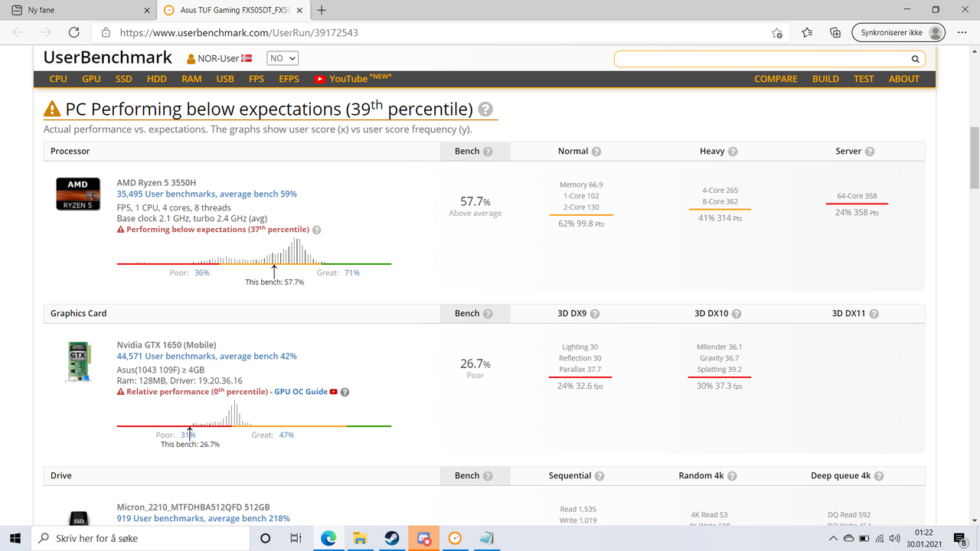
Task: Click the help icon beside 3D DX9
Action: coord(595,314)
